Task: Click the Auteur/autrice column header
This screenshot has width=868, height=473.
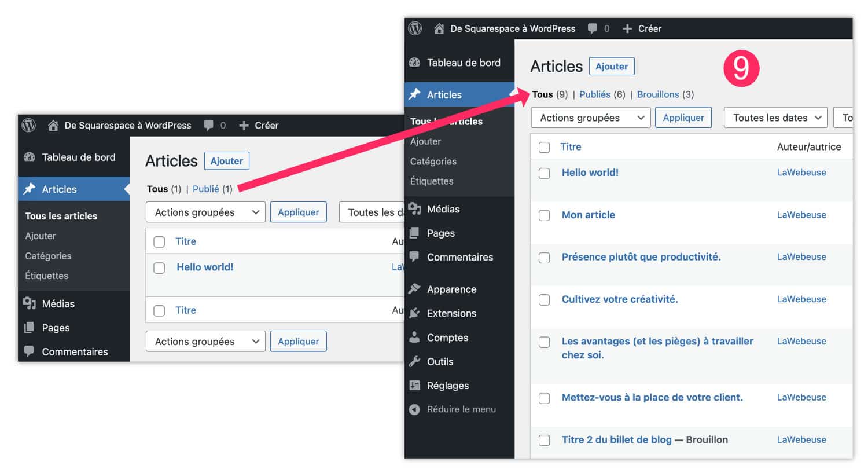Action: point(809,146)
